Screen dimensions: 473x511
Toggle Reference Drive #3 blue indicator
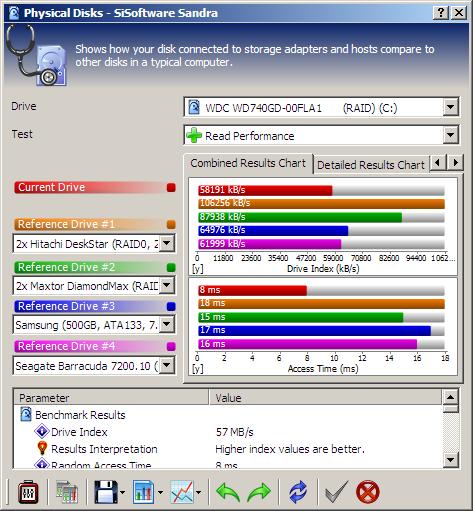click(x=171, y=307)
